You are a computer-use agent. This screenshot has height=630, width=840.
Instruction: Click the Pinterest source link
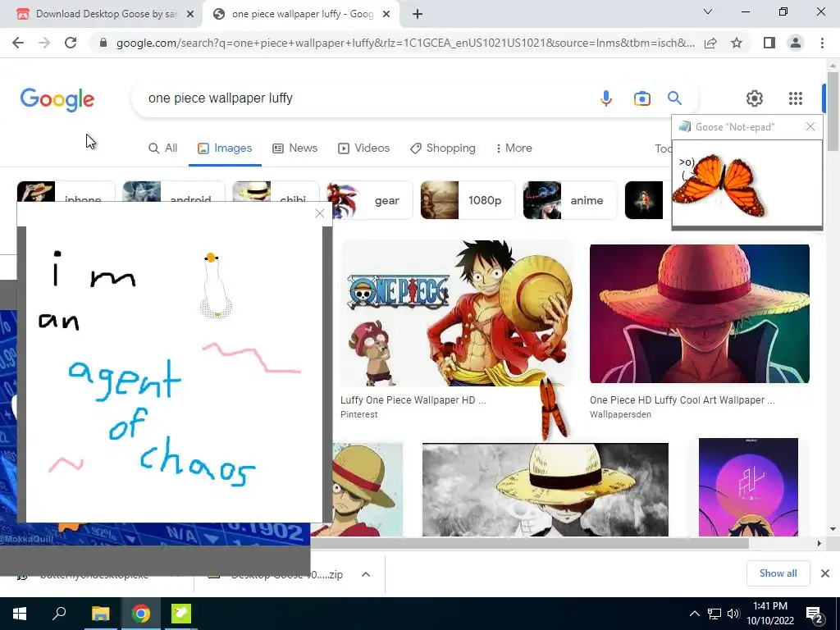click(359, 414)
